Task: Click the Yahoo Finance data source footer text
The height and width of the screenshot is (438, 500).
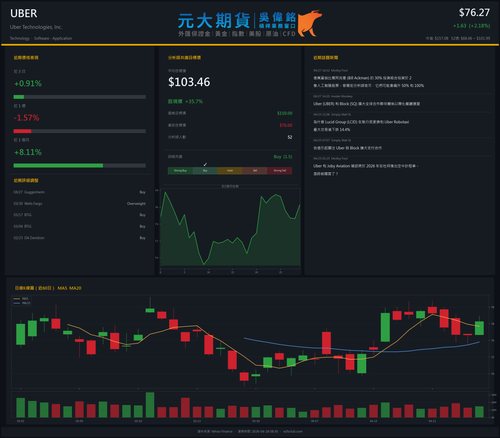Action: click(x=215, y=431)
